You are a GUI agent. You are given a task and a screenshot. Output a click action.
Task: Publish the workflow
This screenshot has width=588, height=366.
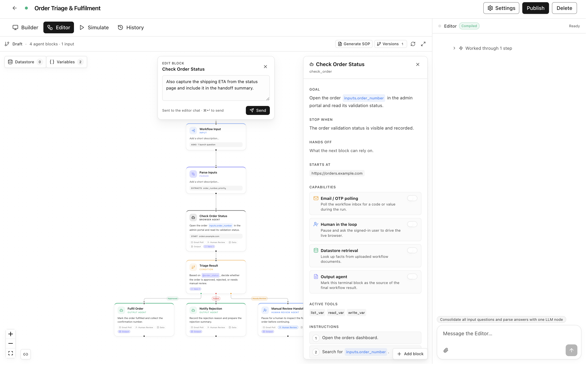pos(537,8)
